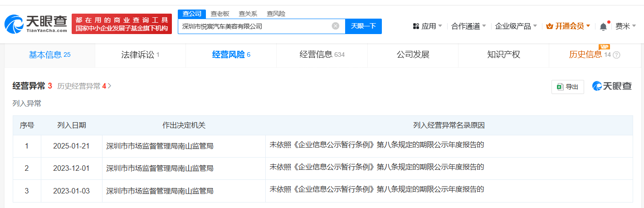The width and height of the screenshot is (644, 208).
Task: Switch to the 查老板 search tab
Action: pyautogui.click(x=220, y=14)
